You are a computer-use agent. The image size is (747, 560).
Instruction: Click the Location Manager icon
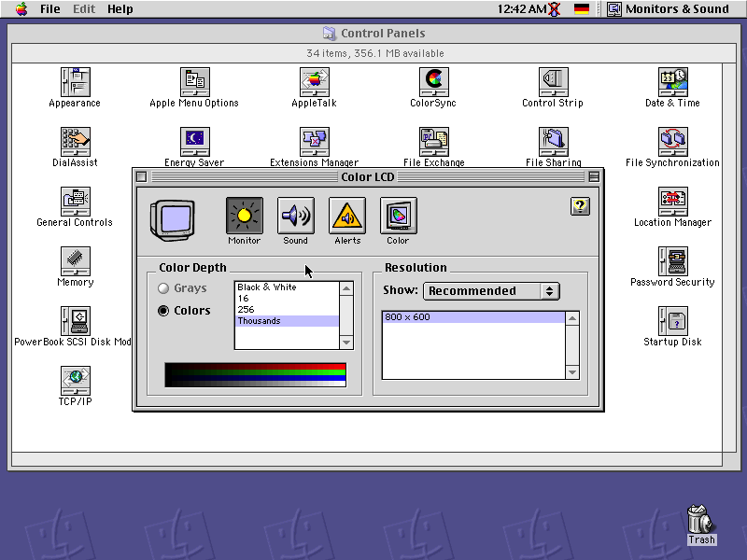pos(672,202)
